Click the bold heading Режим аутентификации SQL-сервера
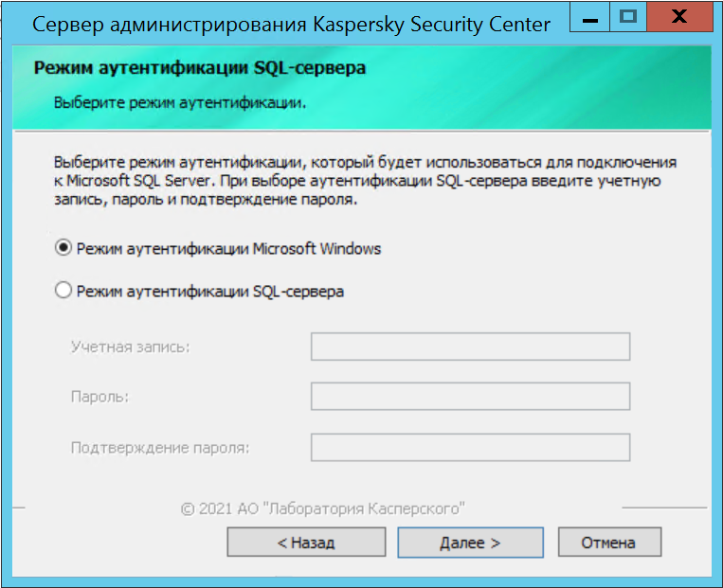723x588 pixels. tap(200, 68)
